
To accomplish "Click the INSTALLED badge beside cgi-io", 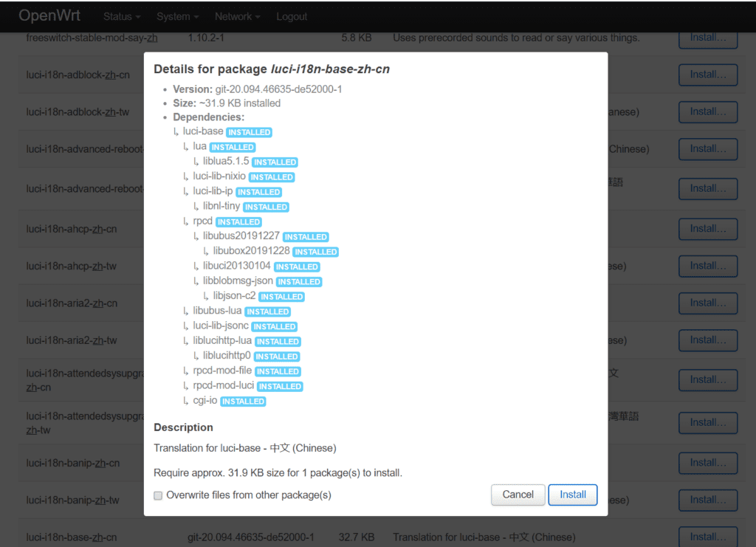I will [243, 402].
